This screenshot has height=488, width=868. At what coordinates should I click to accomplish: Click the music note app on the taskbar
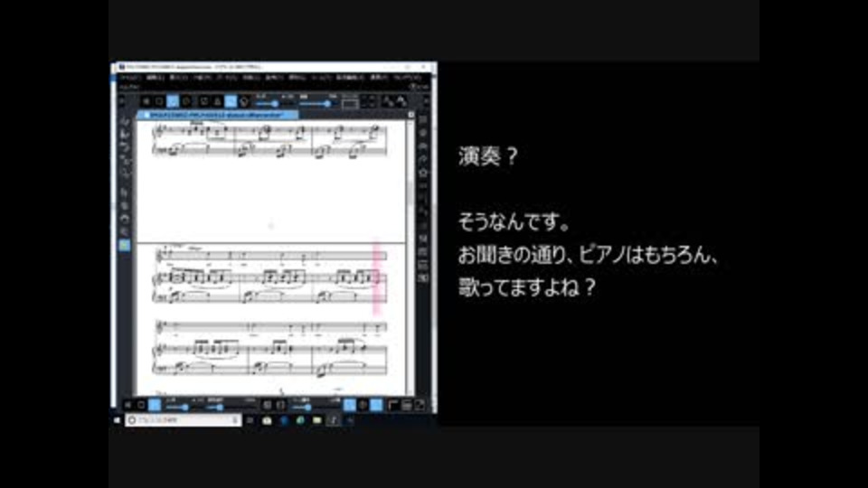pos(334,420)
